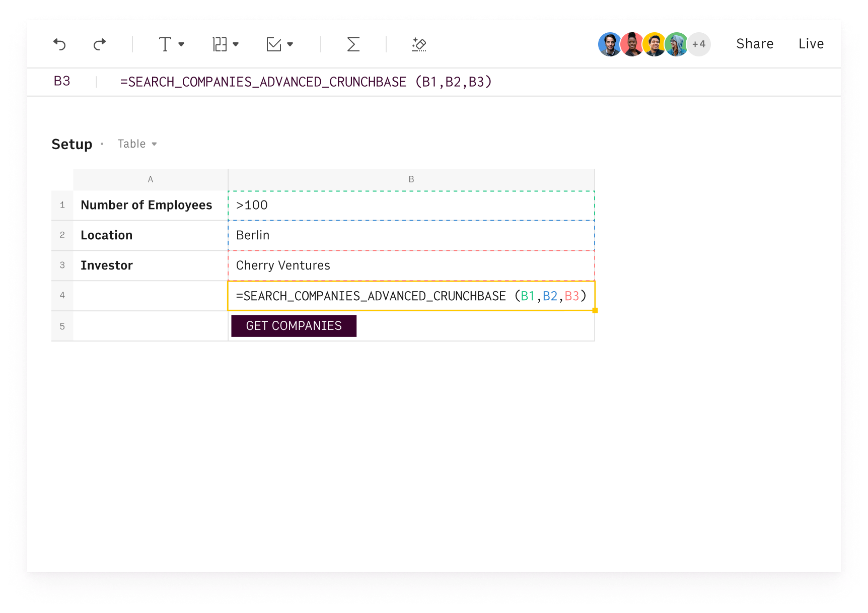Image resolution: width=868 pixels, height=613 pixels.
Task: Select column B header
Action: 411,179
